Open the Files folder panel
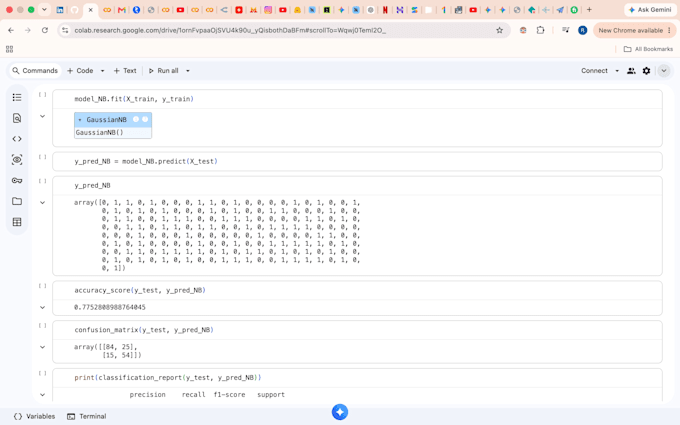 pos(17,201)
